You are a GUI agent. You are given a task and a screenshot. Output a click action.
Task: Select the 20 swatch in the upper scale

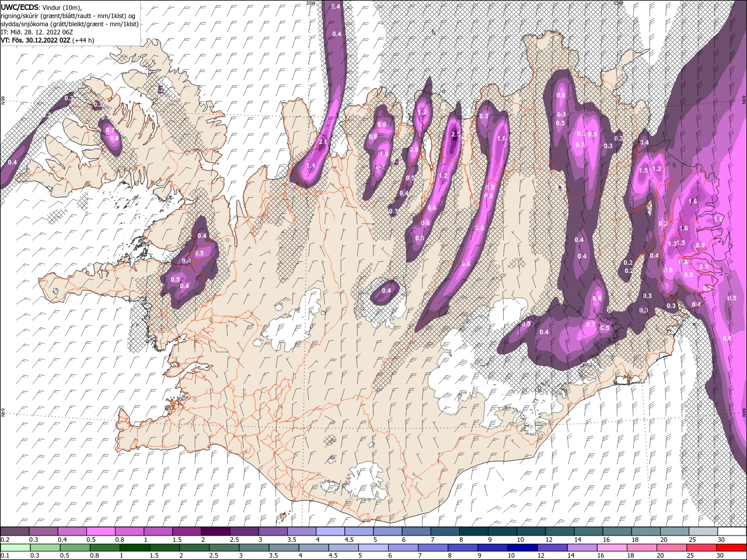pyautogui.click(x=675, y=531)
